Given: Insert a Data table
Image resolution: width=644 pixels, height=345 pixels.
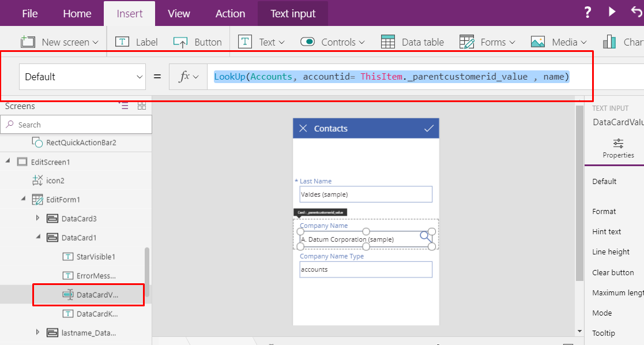Looking at the screenshot, I should [x=412, y=42].
